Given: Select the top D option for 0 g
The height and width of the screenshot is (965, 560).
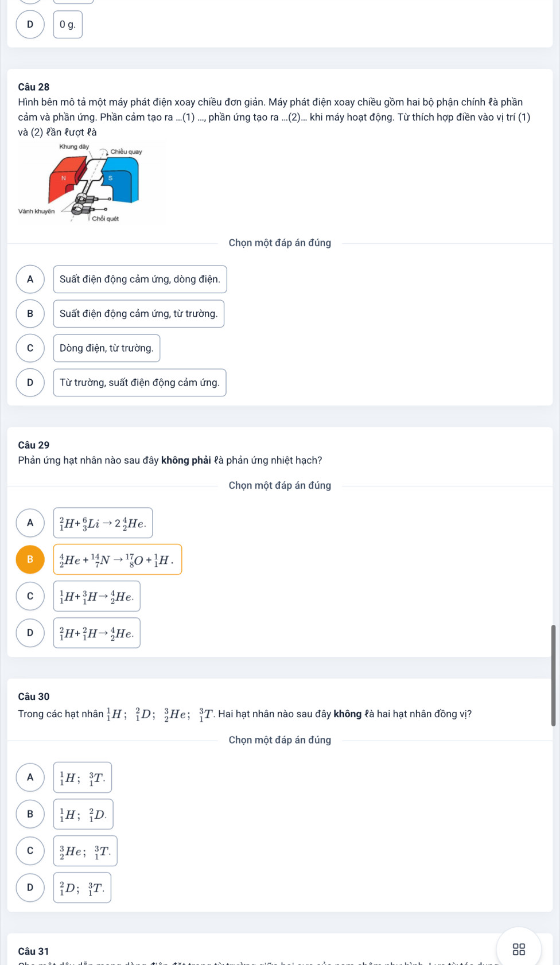Looking at the screenshot, I should point(30,25).
